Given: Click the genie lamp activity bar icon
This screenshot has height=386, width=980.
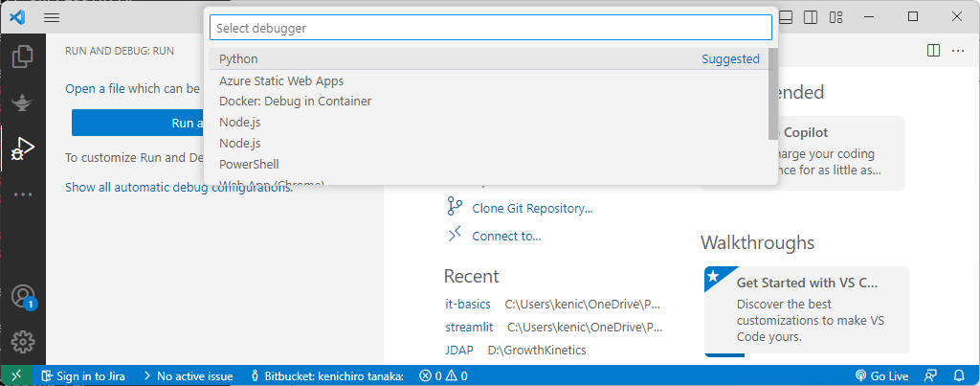Looking at the screenshot, I should pyautogui.click(x=23, y=102).
